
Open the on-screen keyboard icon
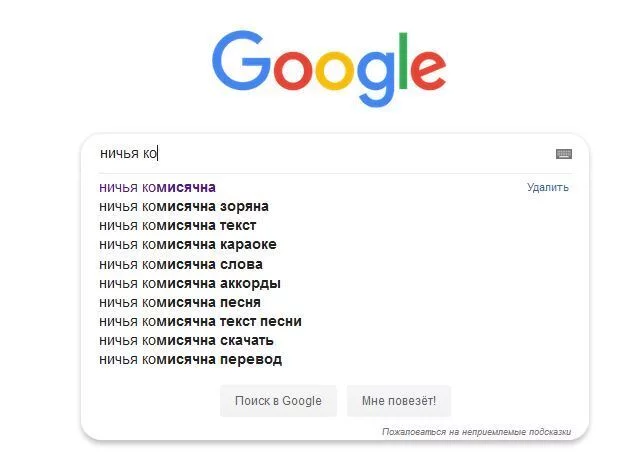(564, 154)
